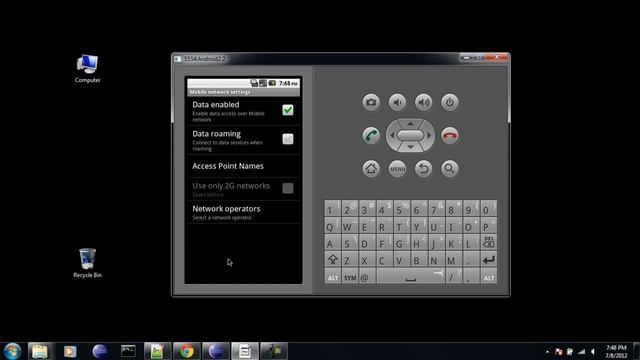
Task: Toggle Use only 2G networks checkbox
Action: tap(288, 188)
